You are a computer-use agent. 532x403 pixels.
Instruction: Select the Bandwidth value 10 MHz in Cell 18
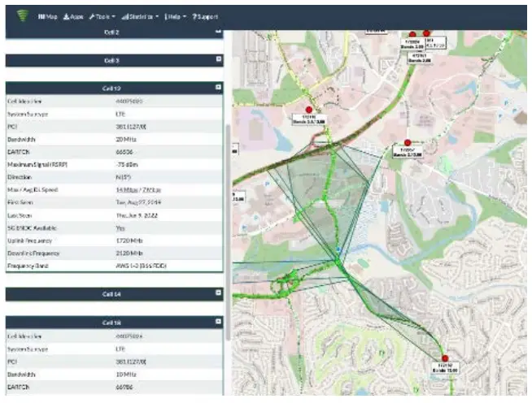126,375
